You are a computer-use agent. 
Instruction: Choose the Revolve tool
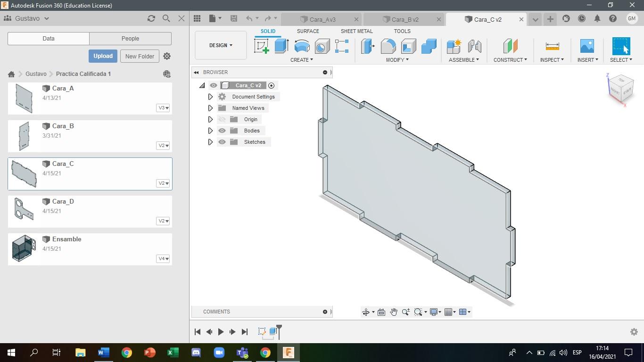(x=302, y=46)
